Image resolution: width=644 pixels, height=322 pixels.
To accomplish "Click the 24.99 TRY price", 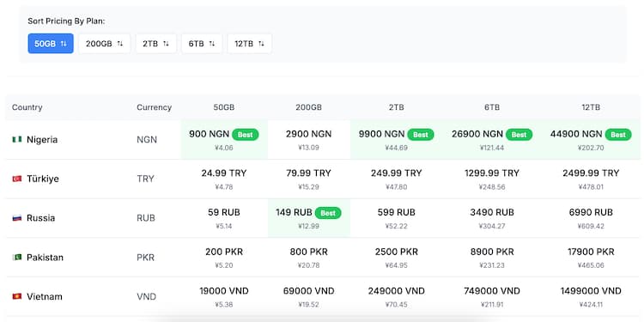I will click(224, 173).
